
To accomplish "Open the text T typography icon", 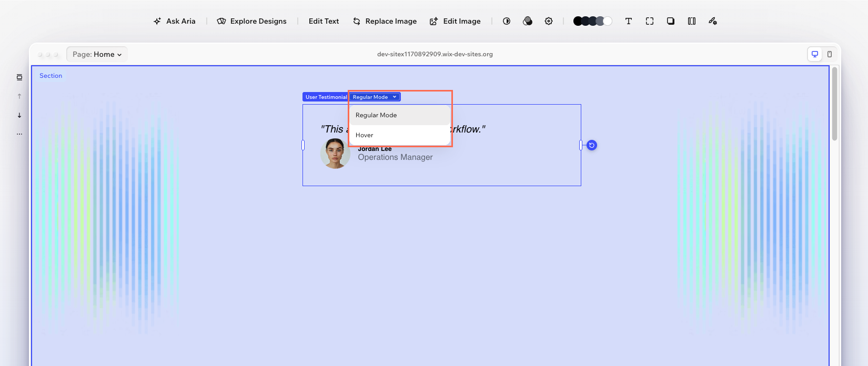I will pyautogui.click(x=629, y=21).
